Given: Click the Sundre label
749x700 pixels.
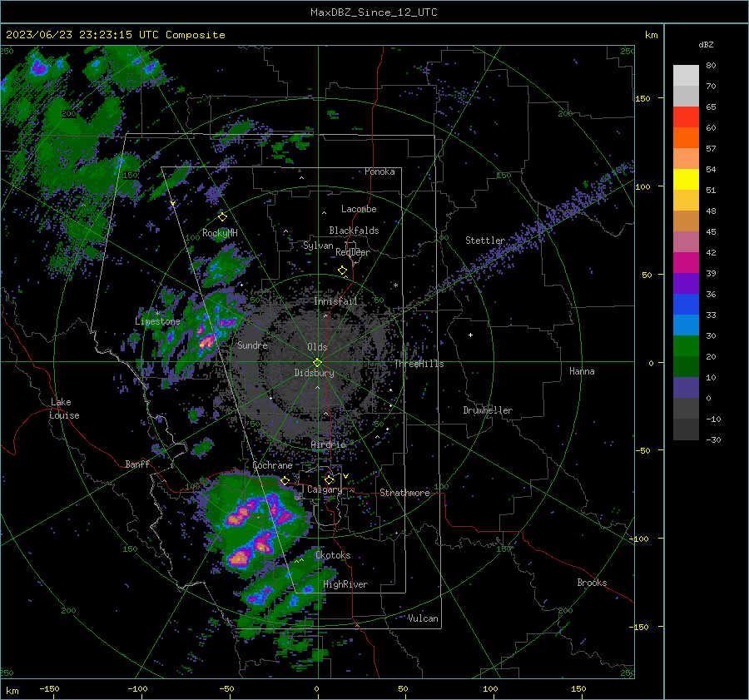Looking at the screenshot, I should tap(252, 345).
